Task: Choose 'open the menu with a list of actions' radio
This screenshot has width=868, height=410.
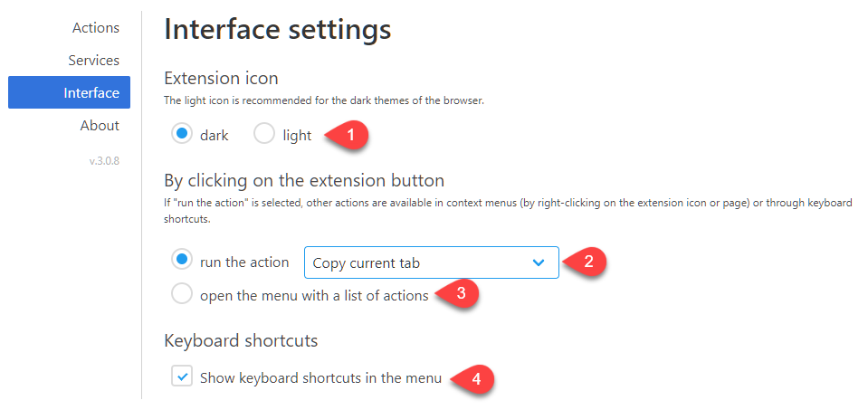Action: pos(182,294)
